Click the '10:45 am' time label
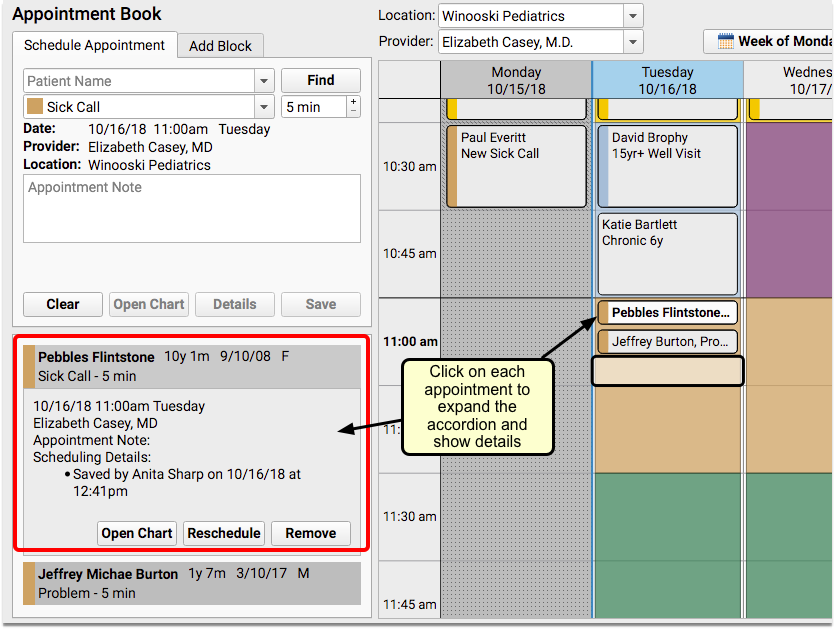 pyautogui.click(x=410, y=253)
